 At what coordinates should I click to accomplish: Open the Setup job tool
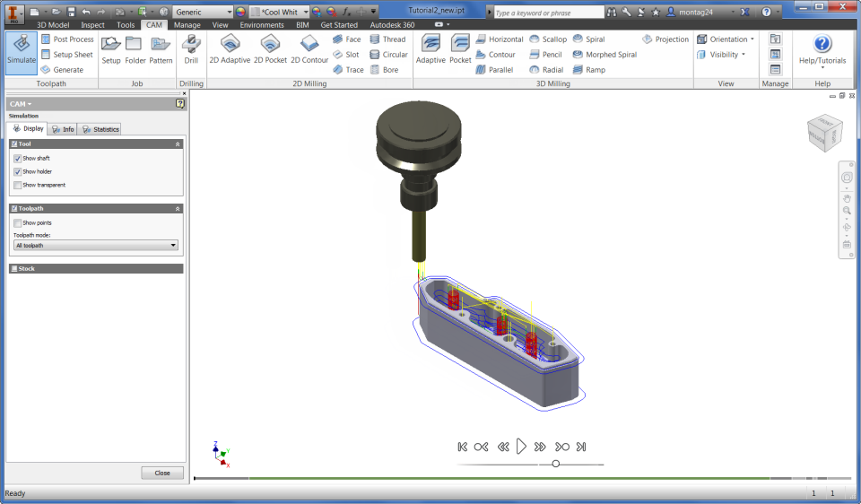coord(111,49)
